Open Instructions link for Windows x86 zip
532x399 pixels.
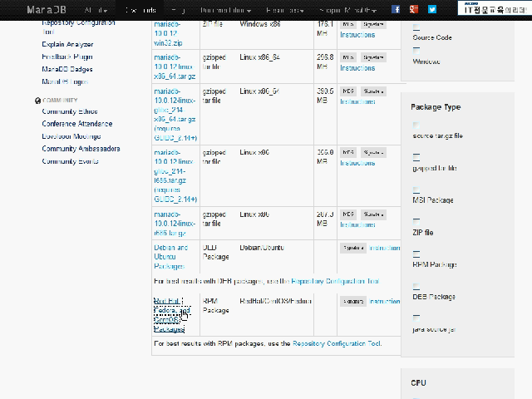click(357, 35)
